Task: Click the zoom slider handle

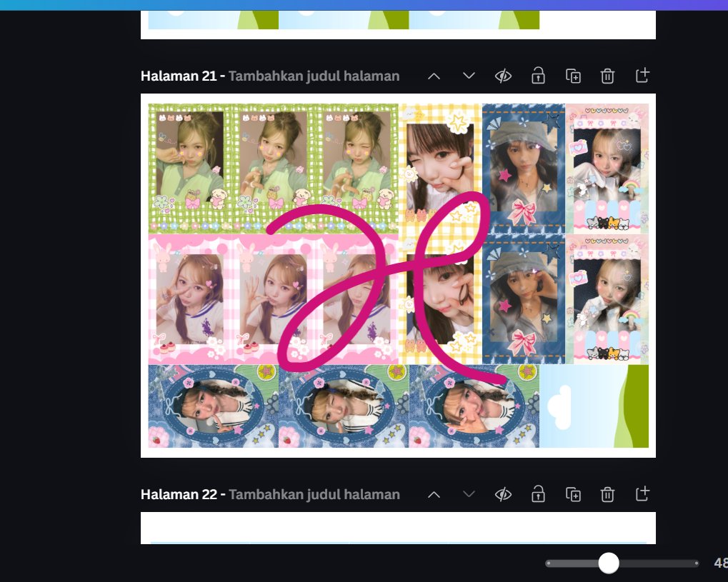Action: [x=608, y=563]
